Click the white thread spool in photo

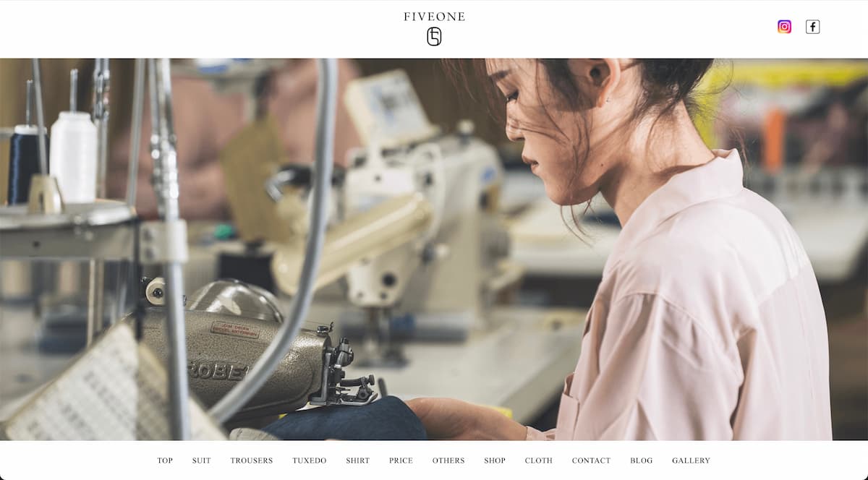coord(73,155)
